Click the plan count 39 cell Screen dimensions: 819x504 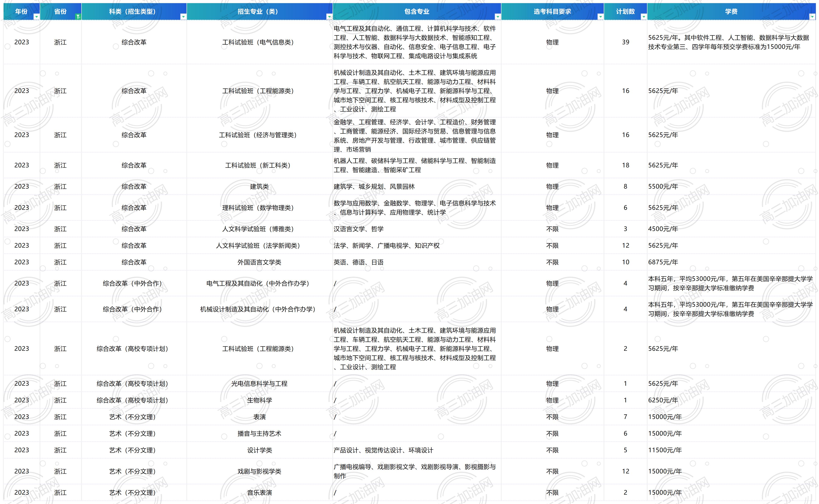point(625,42)
